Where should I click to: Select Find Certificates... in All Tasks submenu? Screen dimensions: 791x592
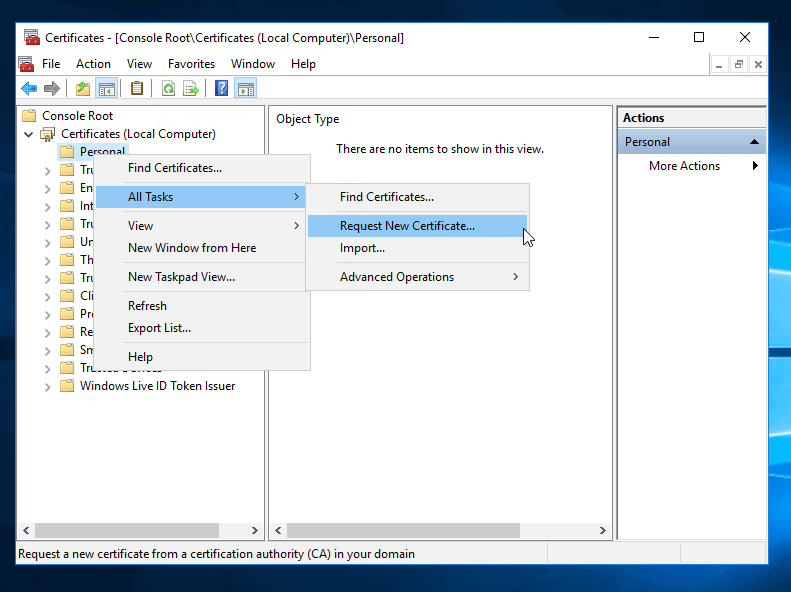[417, 197]
